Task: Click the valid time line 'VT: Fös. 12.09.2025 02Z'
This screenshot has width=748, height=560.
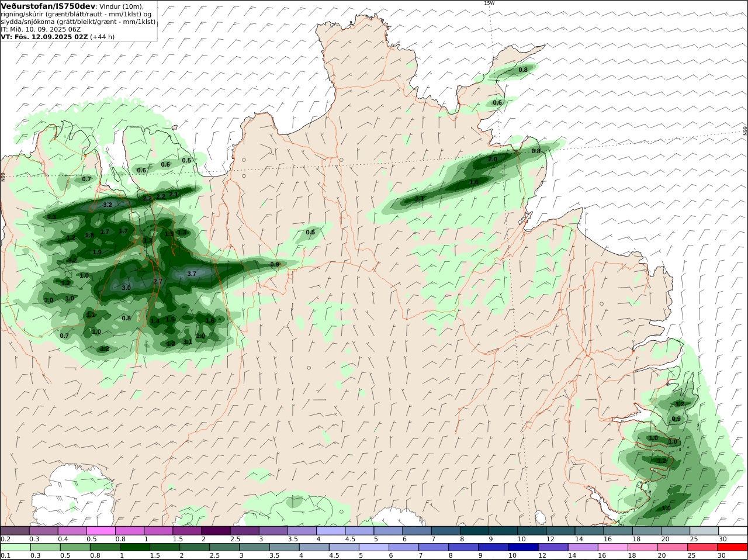Action: tap(44, 37)
